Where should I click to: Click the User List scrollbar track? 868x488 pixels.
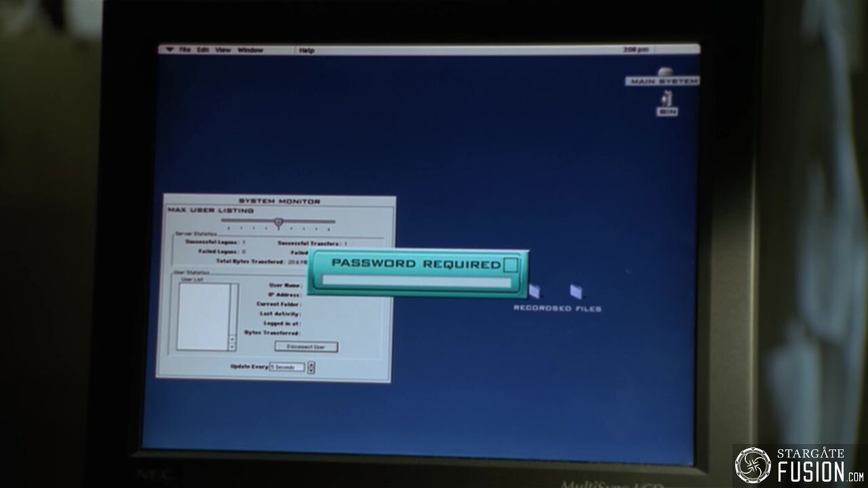tap(234, 310)
